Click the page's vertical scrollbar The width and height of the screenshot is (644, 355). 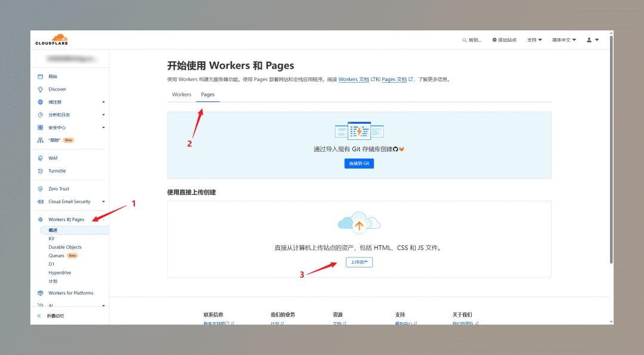tap(611, 150)
